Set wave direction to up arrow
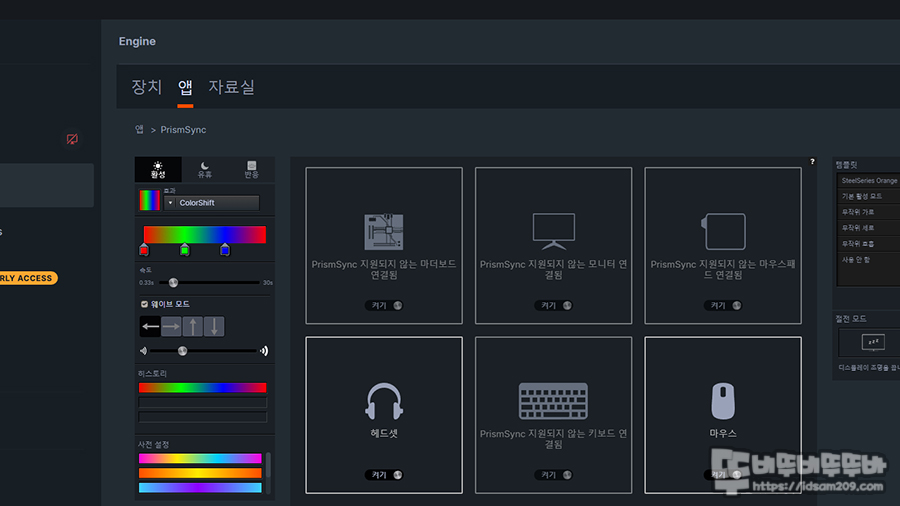Image resolution: width=900 pixels, height=506 pixels. pyautogui.click(x=193, y=326)
